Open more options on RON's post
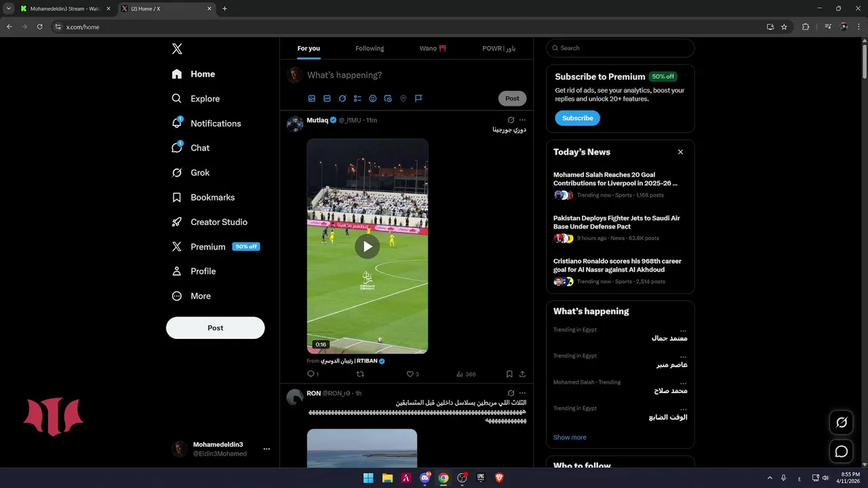 (x=522, y=393)
